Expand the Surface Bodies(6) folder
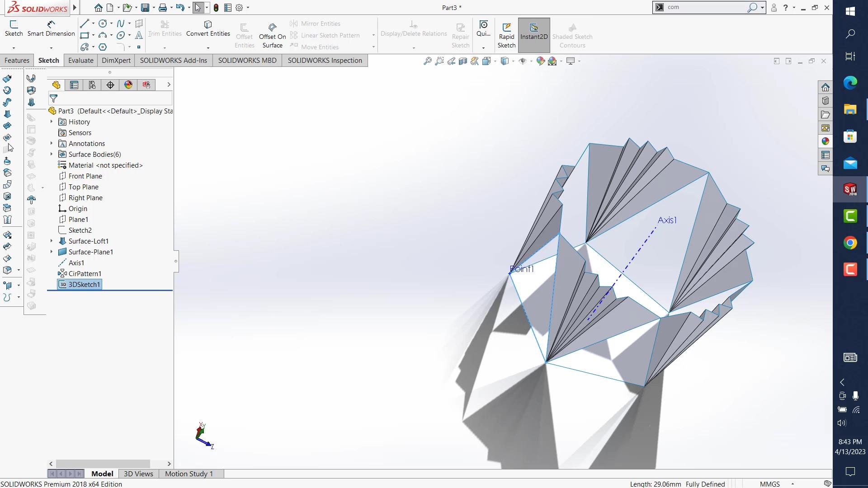Viewport: 868px width, 488px height. point(51,154)
